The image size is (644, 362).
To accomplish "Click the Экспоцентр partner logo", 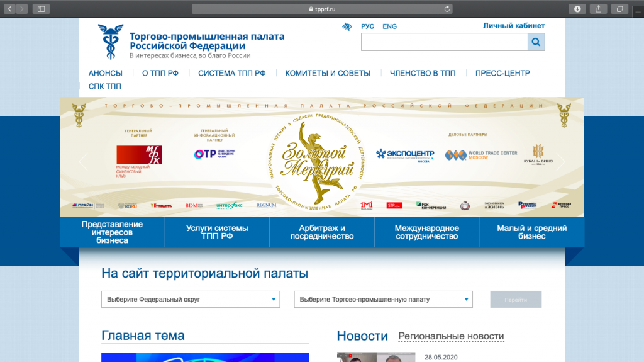I will click(405, 155).
